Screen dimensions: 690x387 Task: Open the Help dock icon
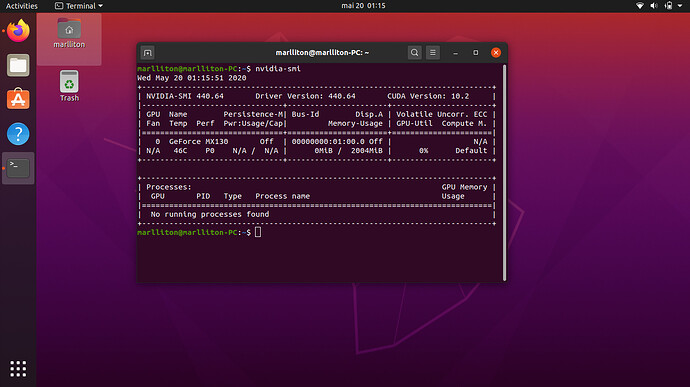click(18, 133)
